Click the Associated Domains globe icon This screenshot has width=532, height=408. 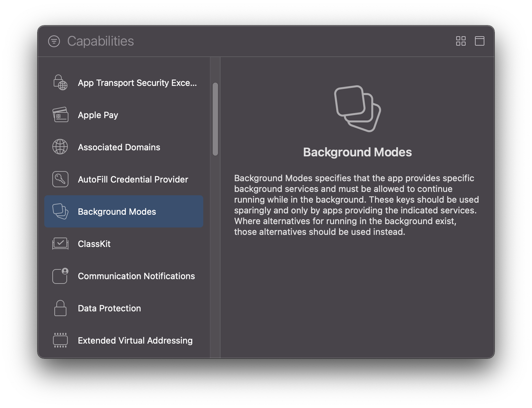pos(60,147)
